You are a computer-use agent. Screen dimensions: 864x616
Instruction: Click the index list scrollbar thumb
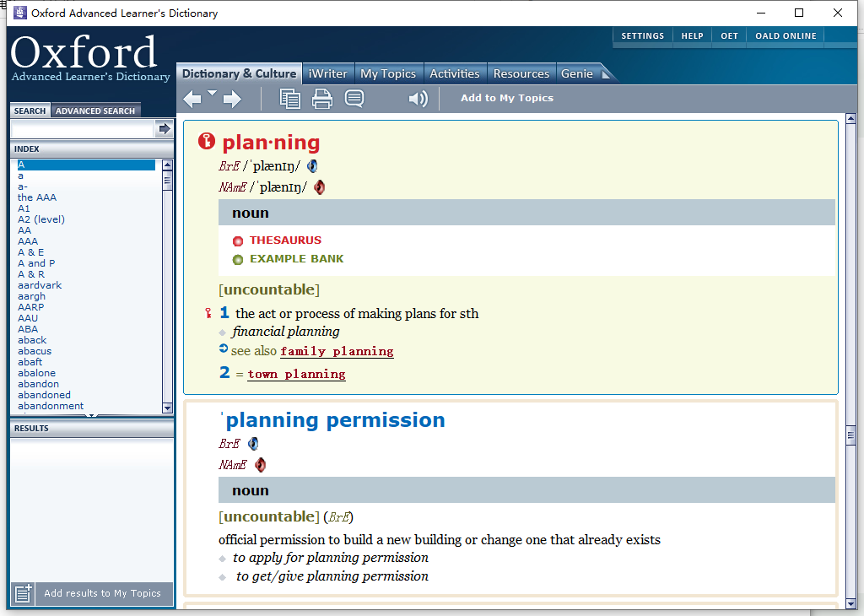click(168, 181)
